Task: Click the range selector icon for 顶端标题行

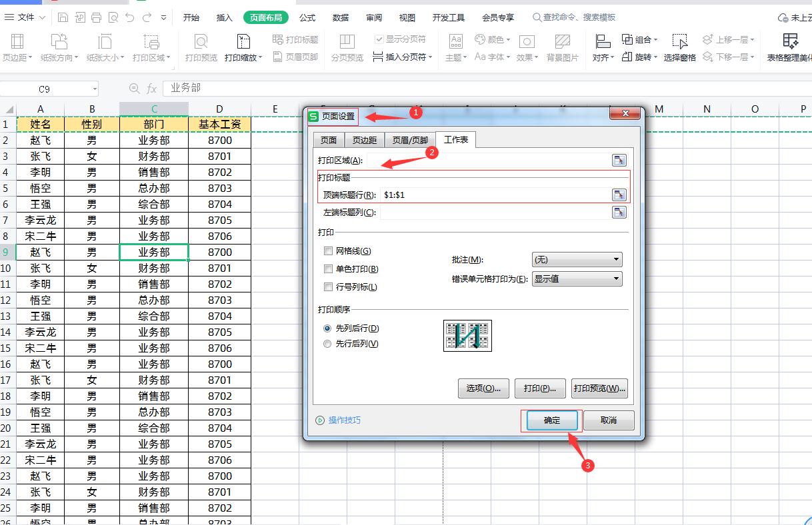Action: coord(619,195)
